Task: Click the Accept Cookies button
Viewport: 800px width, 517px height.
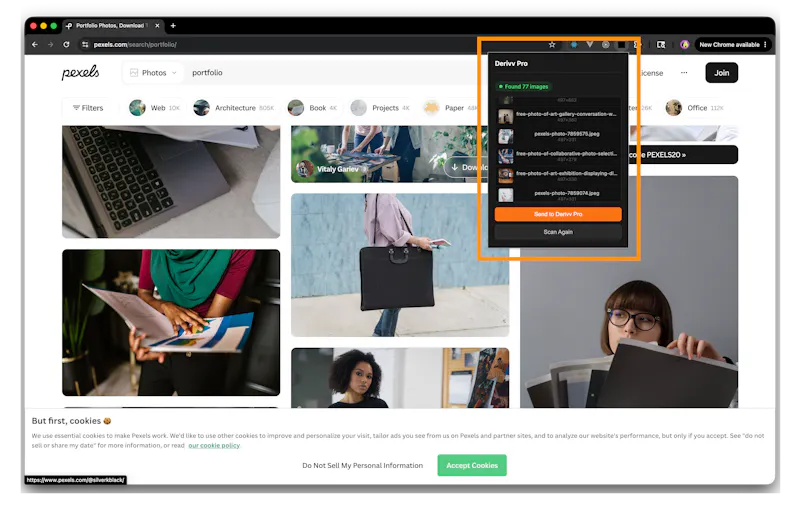Action: [x=472, y=465]
